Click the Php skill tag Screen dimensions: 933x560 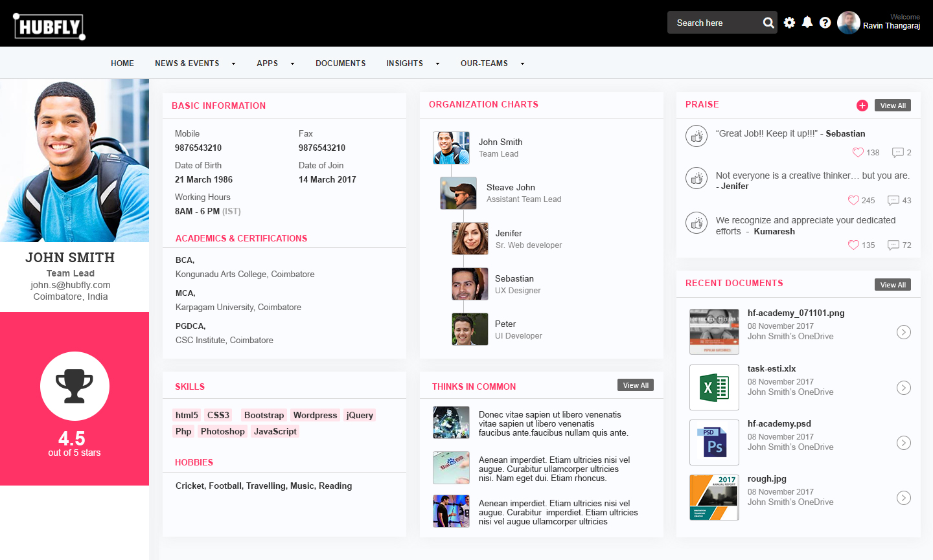tap(183, 431)
